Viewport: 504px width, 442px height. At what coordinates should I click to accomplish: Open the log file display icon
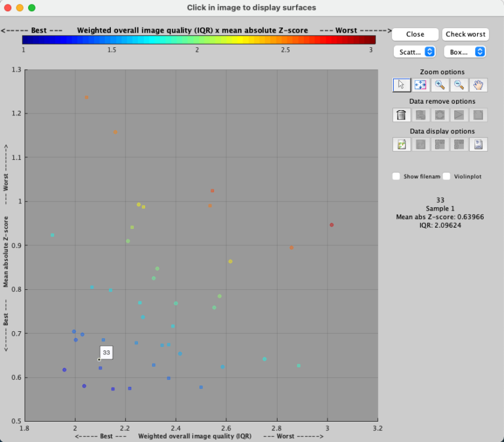[478, 144]
